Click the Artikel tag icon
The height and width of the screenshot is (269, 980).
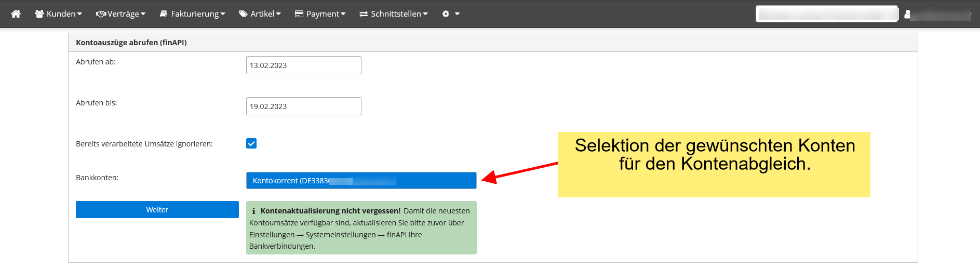click(x=243, y=14)
